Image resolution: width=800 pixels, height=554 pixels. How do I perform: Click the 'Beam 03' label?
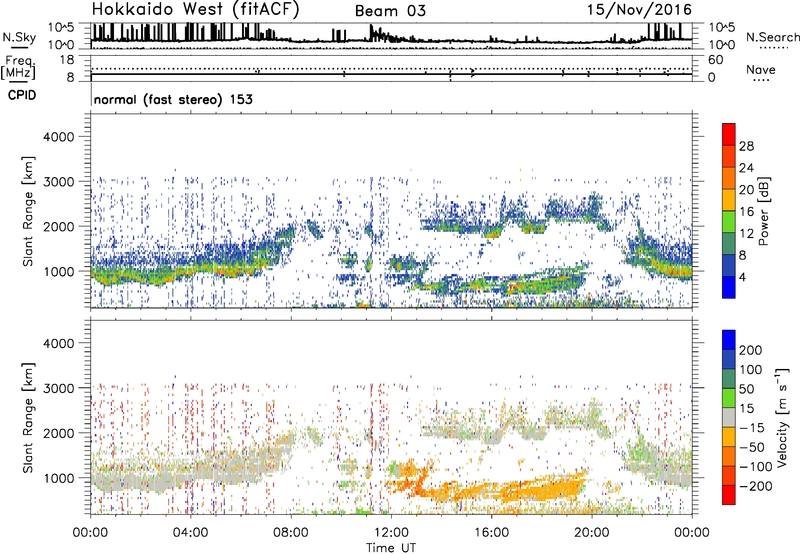coord(390,11)
